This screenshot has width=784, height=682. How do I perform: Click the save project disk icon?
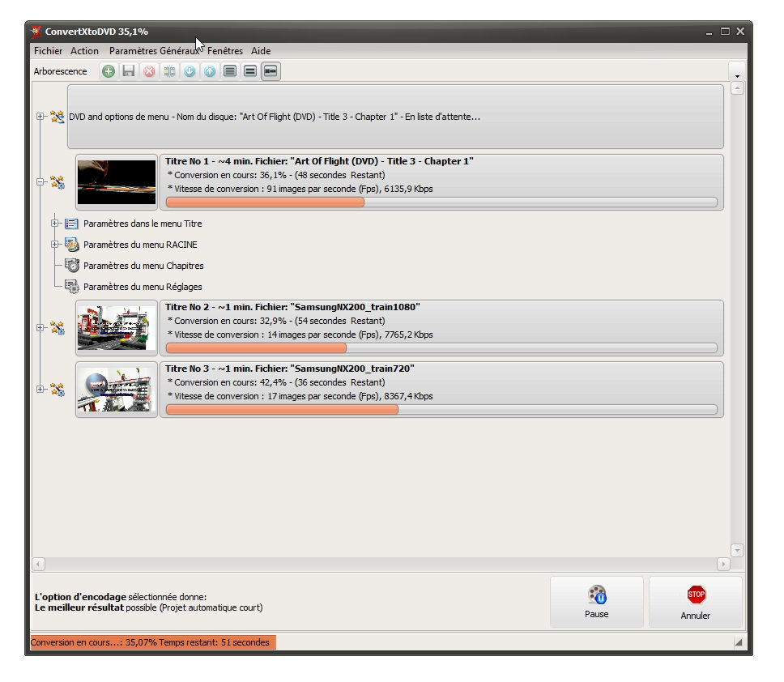(128, 71)
